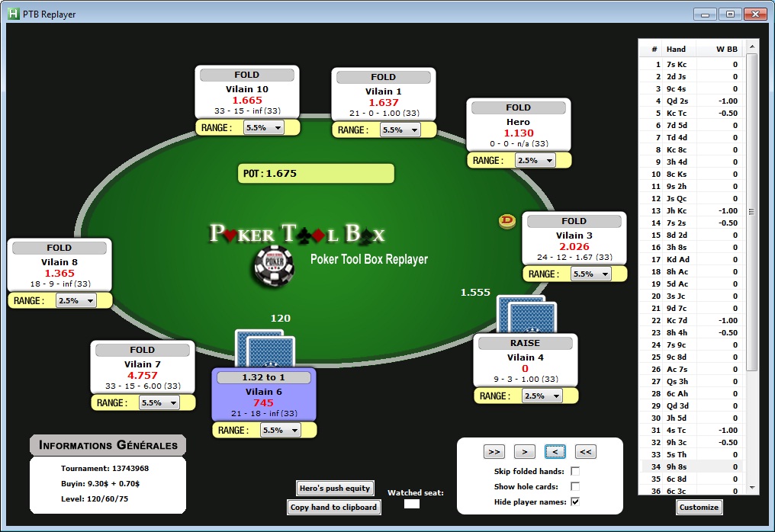Viewport: 775px width, 532px height.
Task: Jump to last hand with >> button
Action: click(494, 451)
